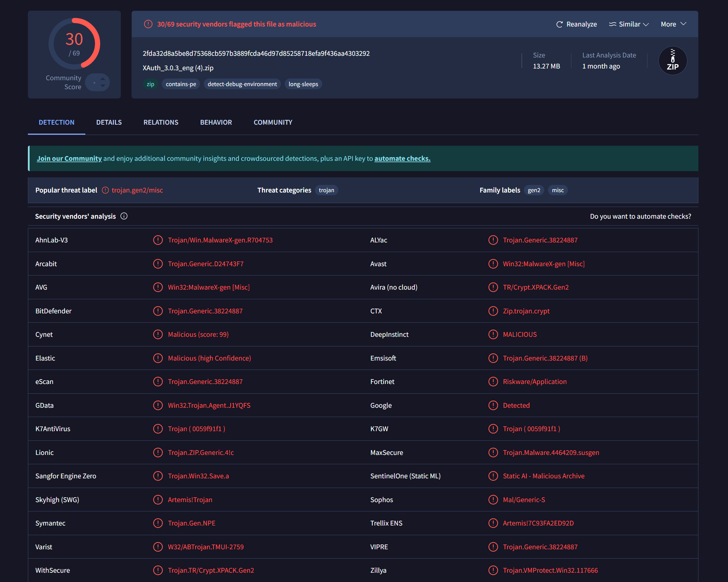Select the detect-debug-environment tag

[242, 84]
